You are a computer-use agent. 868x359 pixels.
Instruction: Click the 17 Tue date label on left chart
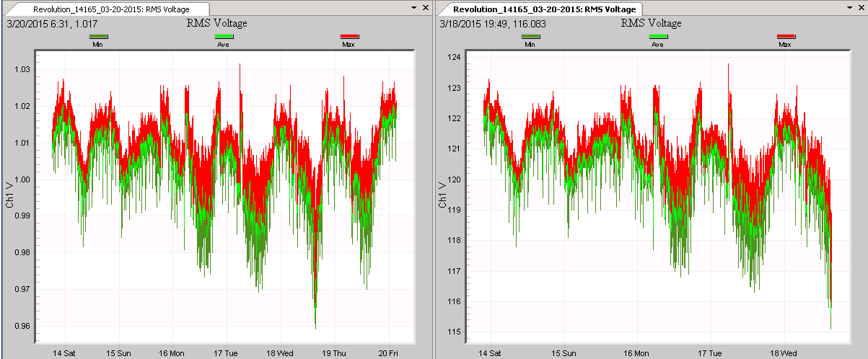(226, 353)
